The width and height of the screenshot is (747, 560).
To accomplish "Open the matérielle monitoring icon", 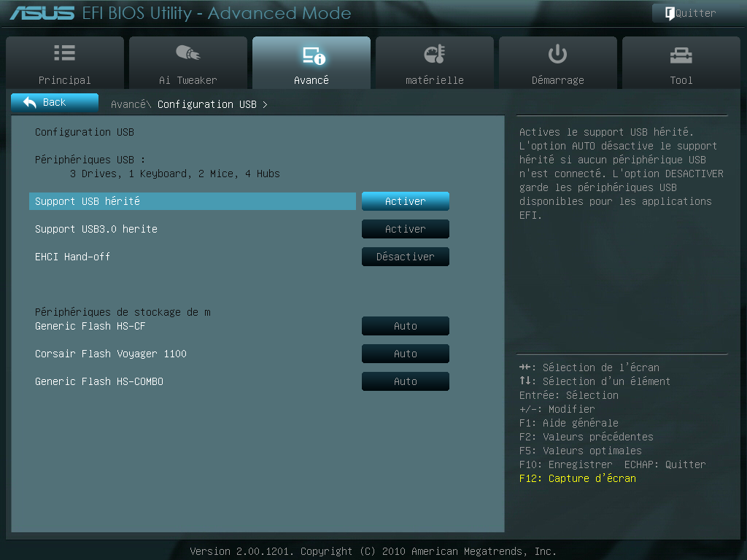I will click(434, 52).
